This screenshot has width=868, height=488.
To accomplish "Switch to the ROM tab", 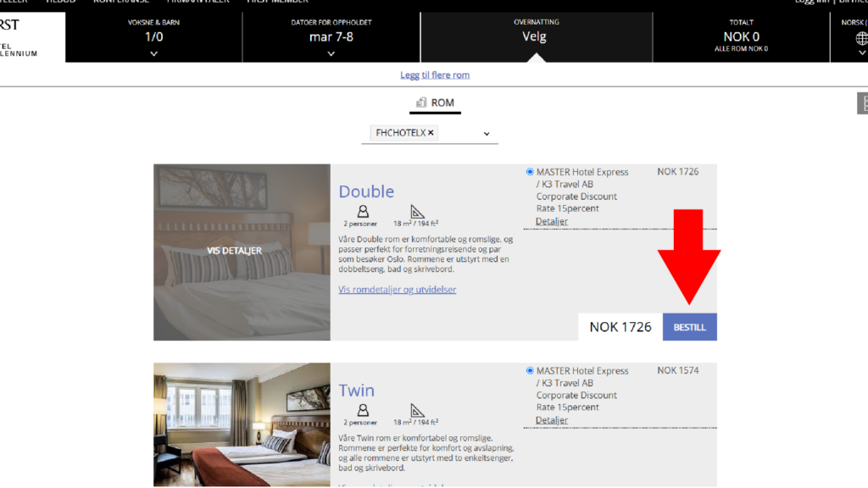I will click(435, 103).
